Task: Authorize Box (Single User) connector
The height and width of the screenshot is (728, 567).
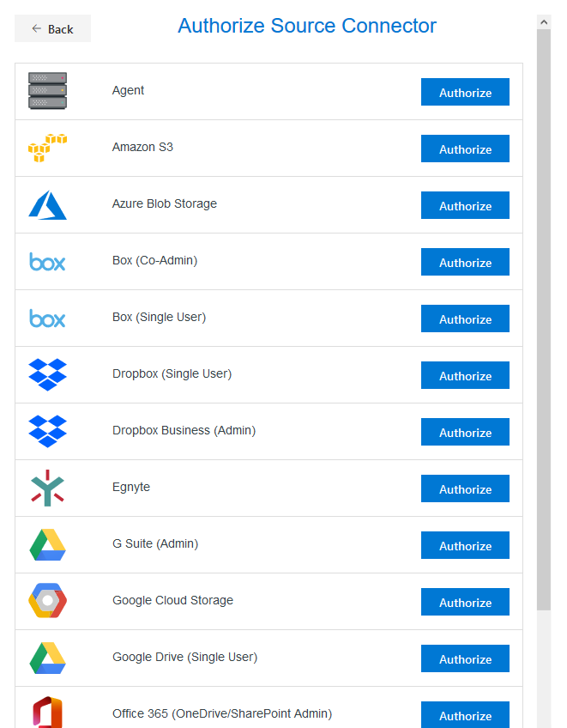Action: pyautogui.click(x=465, y=318)
